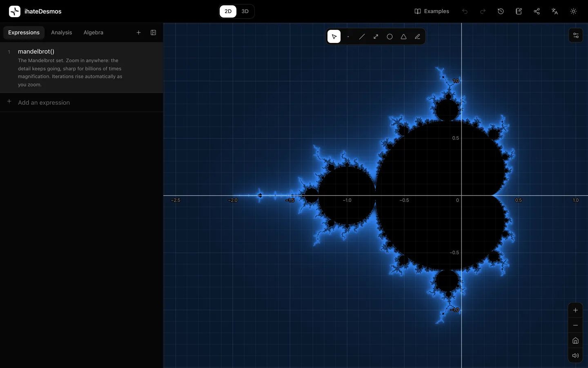
Task: Click the Add an expression field
Action: point(82,103)
